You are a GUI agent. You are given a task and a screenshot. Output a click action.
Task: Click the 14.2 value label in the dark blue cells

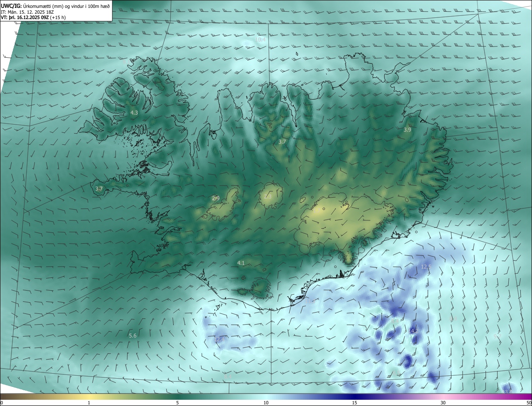pyautogui.click(x=414, y=331)
